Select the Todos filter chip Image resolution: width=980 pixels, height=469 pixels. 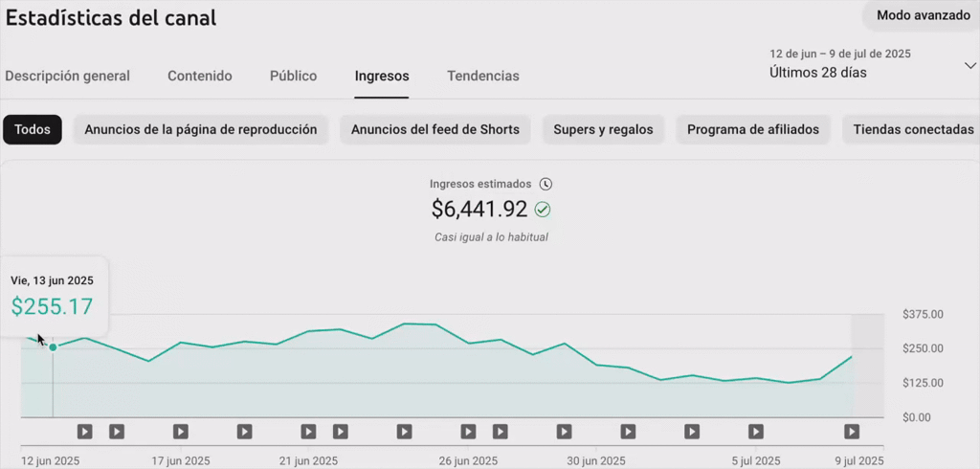(x=33, y=129)
